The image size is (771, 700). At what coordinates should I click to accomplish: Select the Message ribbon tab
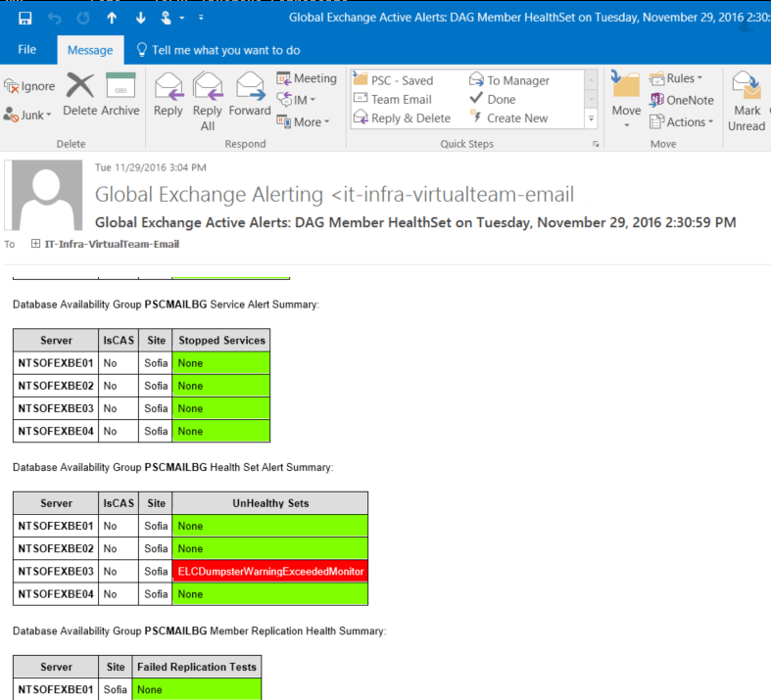pyautogui.click(x=89, y=50)
